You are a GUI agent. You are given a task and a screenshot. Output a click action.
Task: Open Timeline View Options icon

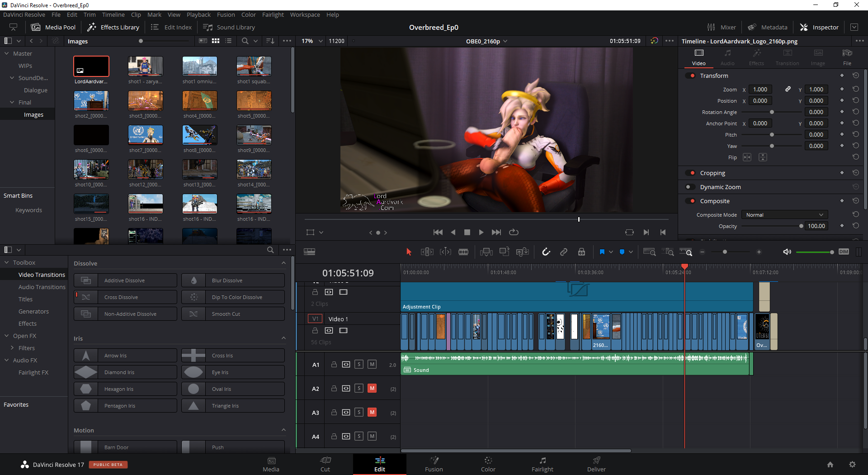coord(310,252)
